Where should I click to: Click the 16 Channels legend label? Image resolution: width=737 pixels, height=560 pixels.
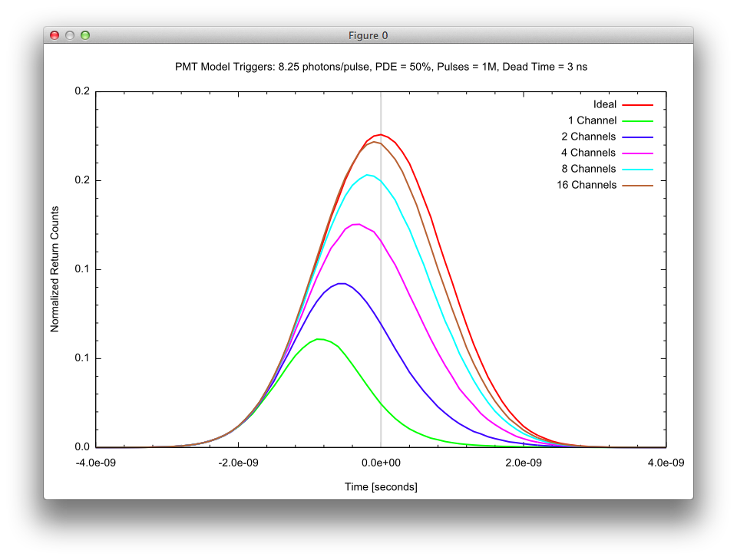pos(587,185)
